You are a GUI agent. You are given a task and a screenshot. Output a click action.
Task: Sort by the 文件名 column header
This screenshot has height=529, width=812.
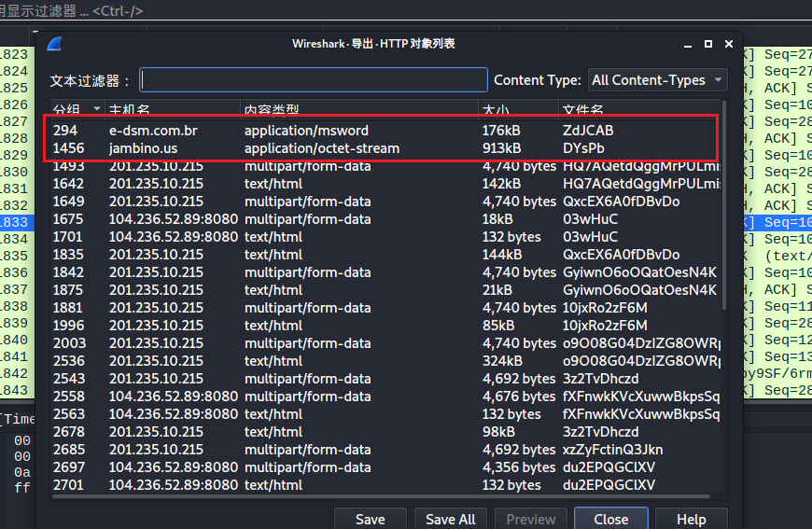coord(583,110)
